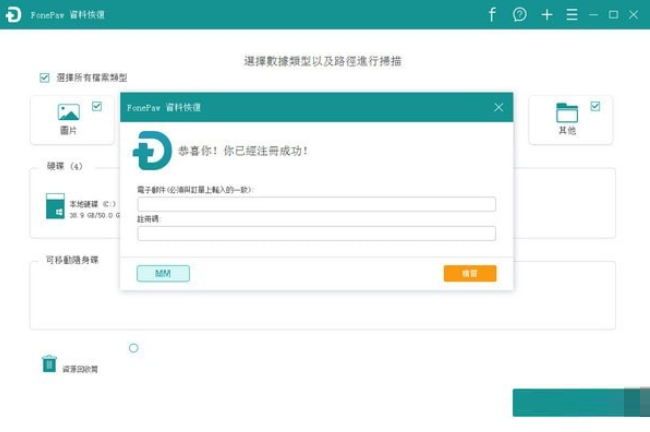The width and height of the screenshot is (650, 432).
Task: Click the 本地硬碟 (C:) drive label
Action: click(x=92, y=204)
